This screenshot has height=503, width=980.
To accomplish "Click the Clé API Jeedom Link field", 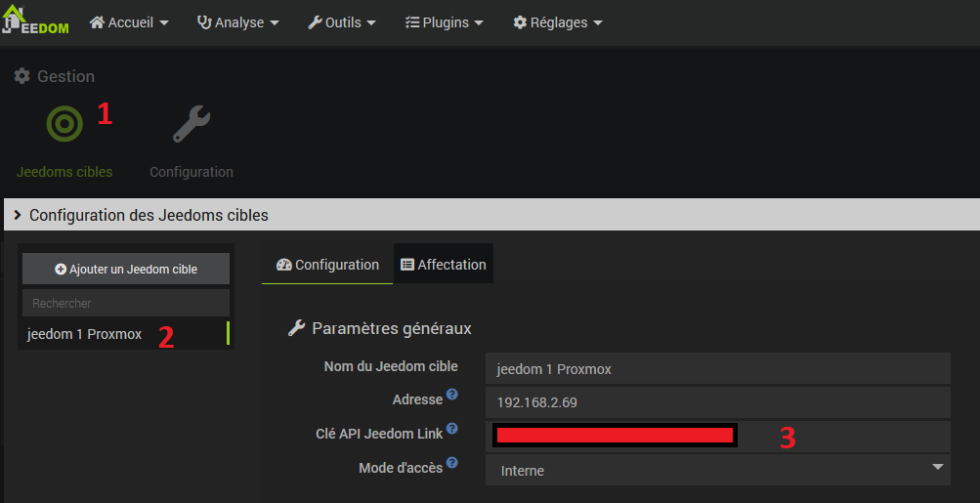I will pos(718,437).
